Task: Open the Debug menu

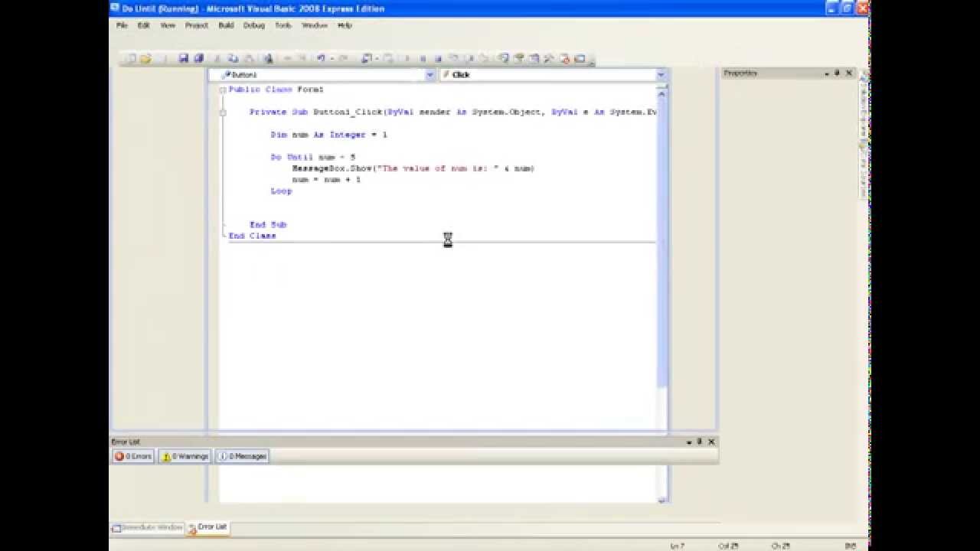Action: tap(254, 25)
